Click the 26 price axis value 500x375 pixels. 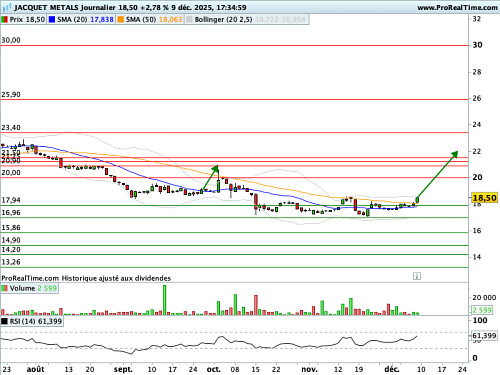coord(477,98)
